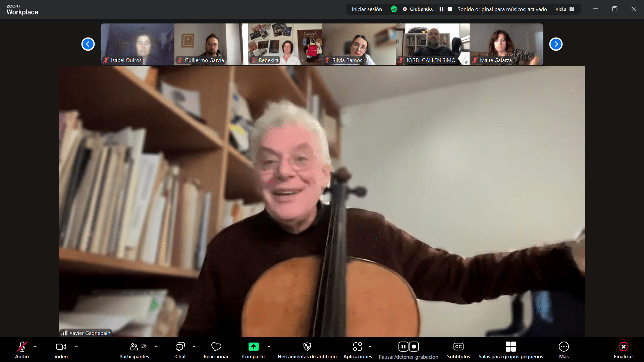Click the next arrow to see more participants

pos(556,44)
